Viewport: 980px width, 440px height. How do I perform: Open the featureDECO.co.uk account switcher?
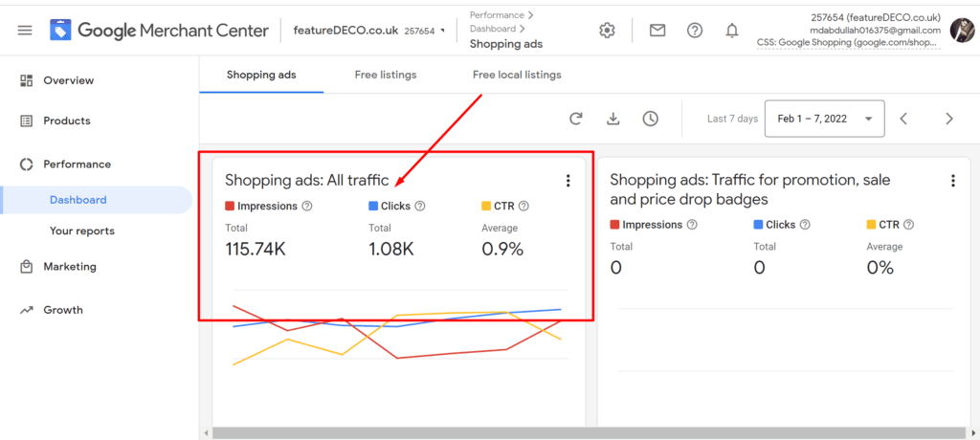click(x=371, y=30)
